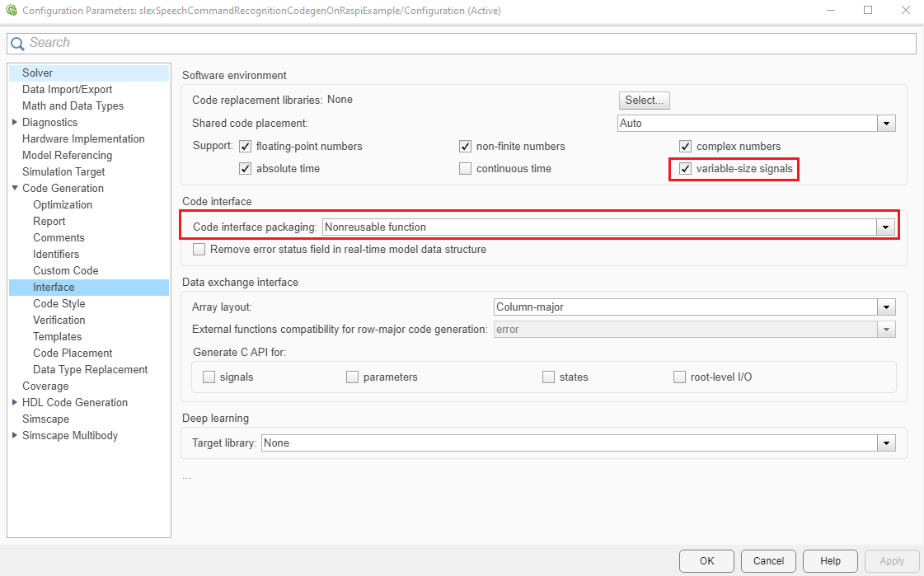Check Remove error status field option
The height and width of the screenshot is (576, 924).
tap(199, 249)
